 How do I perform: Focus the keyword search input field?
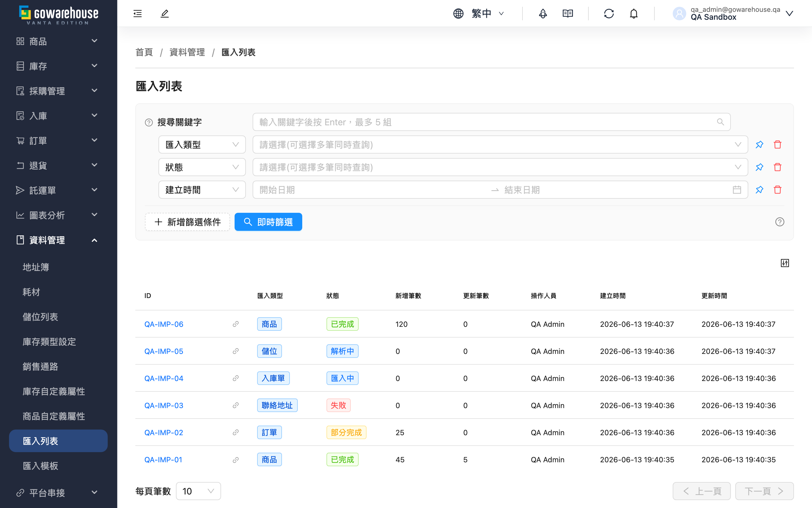point(491,122)
